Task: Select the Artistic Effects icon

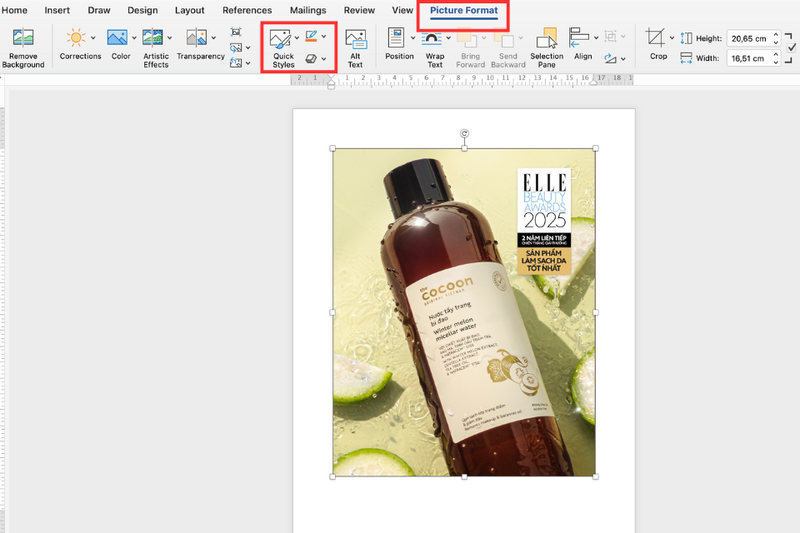Action: [153, 38]
